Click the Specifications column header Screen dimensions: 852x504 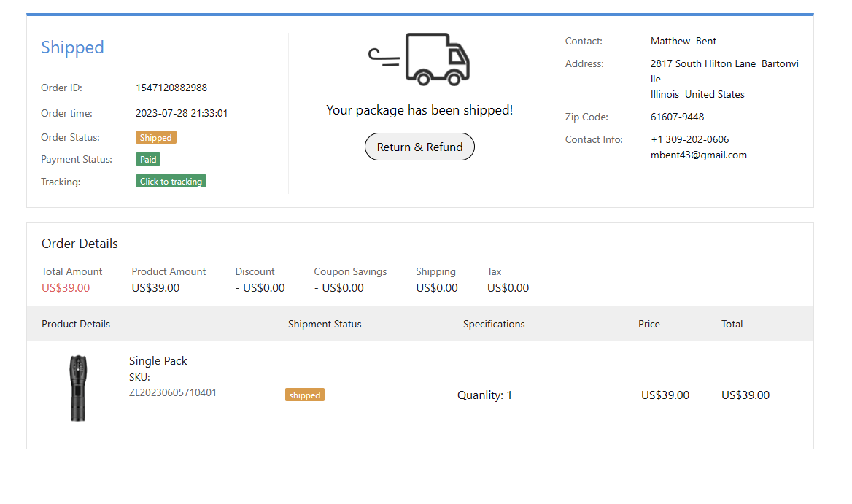tap(494, 324)
